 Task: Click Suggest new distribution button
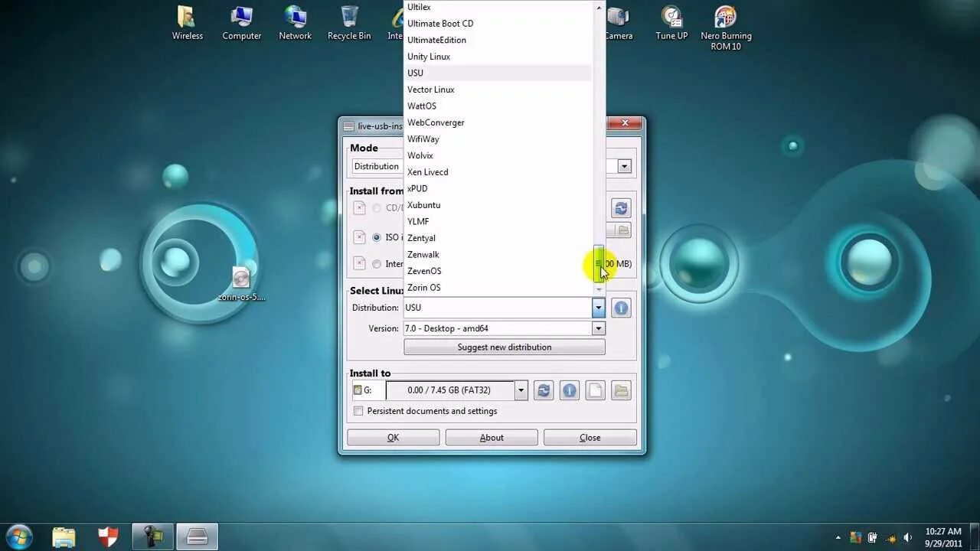point(505,347)
